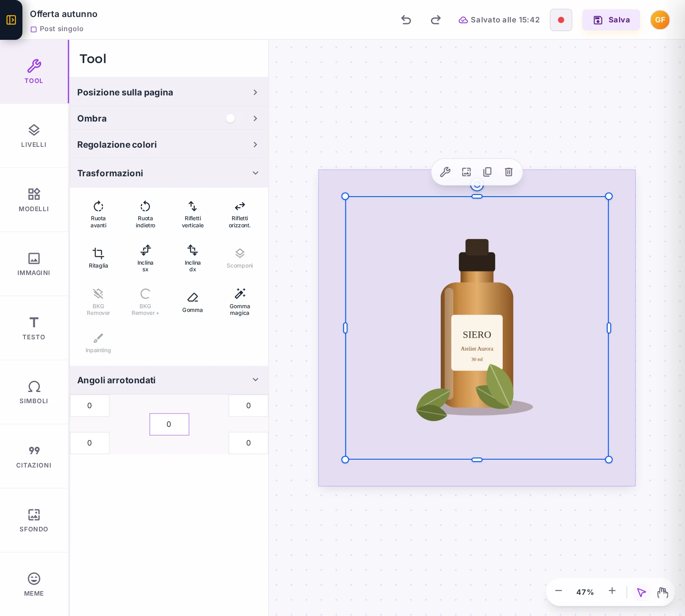Click the top-left corner radius field
Screen dimensions: 685x616
(x=90, y=406)
